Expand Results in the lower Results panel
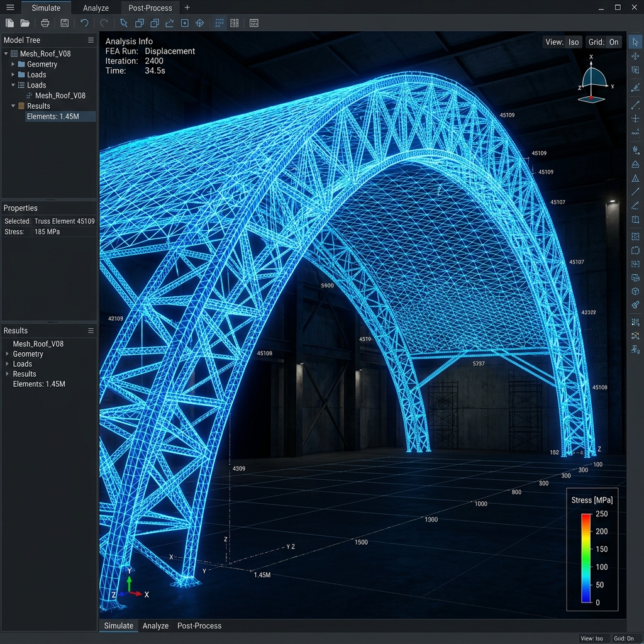Screen dimensions: 644x644 point(7,374)
